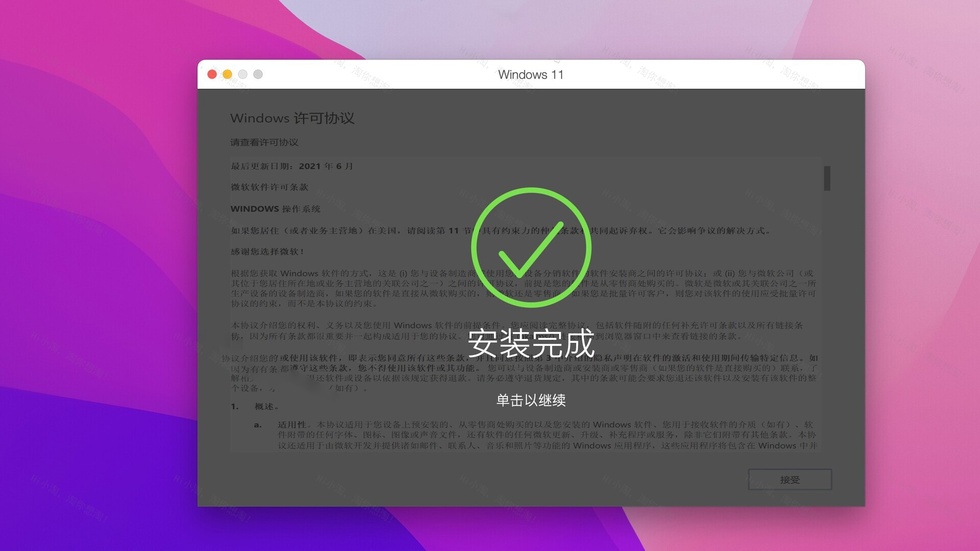
Task: Click the Windows 许可协议 heading
Action: tap(292, 118)
